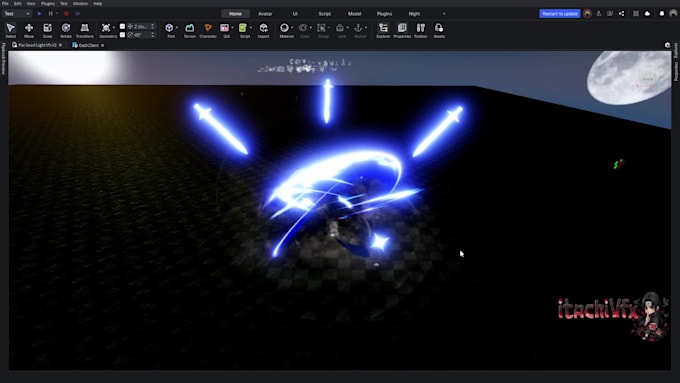This screenshot has width=680, height=383.
Task: Open the Edit menu
Action: pos(17,3)
